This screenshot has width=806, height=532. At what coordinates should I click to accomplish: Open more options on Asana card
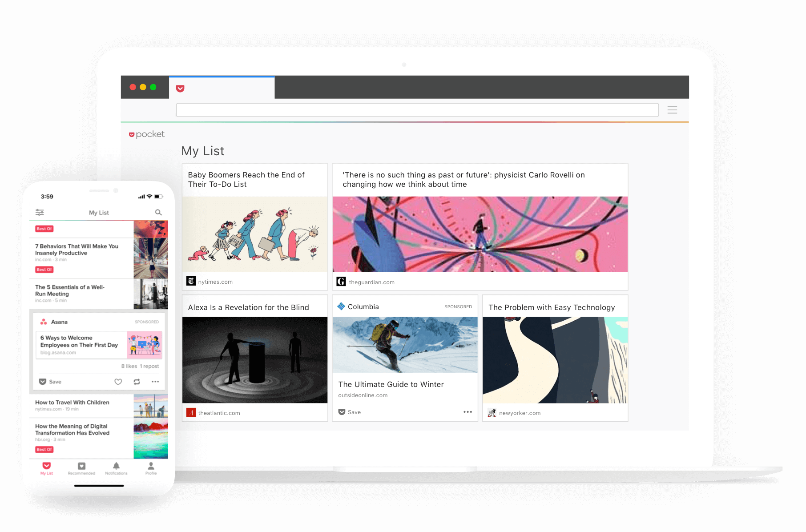[x=155, y=382]
